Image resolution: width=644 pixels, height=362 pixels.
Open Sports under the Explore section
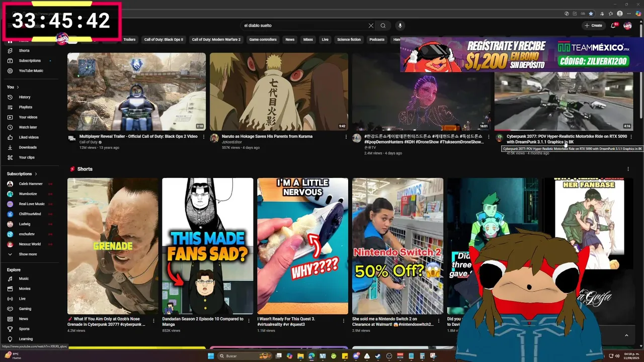[24, 329]
